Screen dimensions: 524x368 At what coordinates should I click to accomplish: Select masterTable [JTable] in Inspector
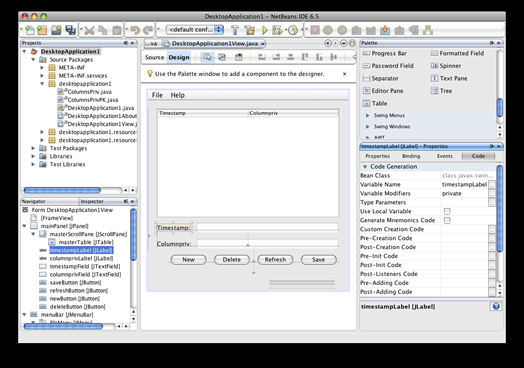pyautogui.click(x=86, y=242)
